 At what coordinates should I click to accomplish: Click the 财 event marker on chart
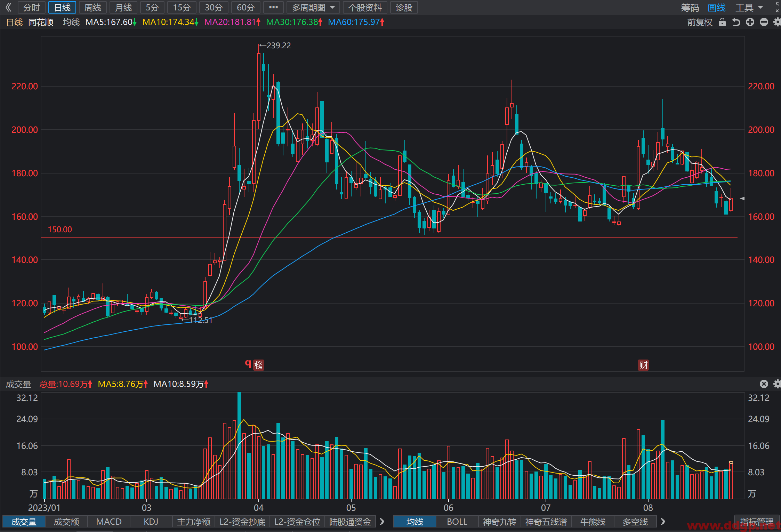click(x=643, y=365)
